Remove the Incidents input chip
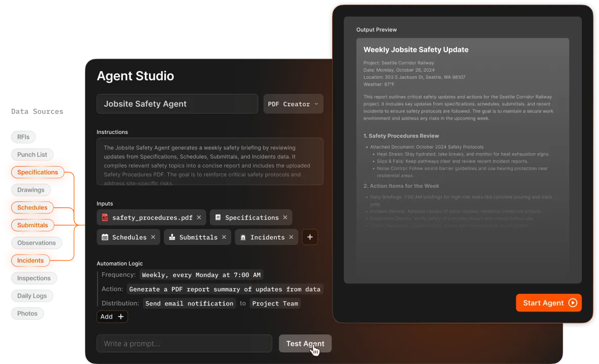599x364 pixels. tap(291, 237)
